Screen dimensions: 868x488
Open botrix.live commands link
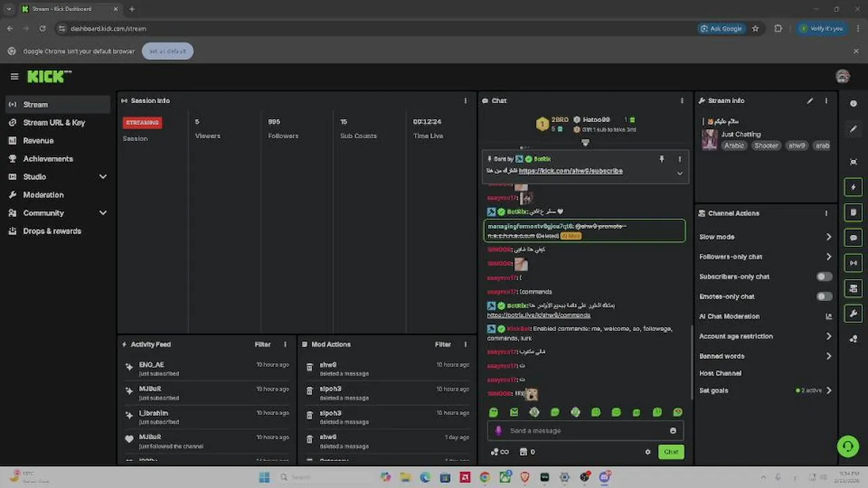pyautogui.click(x=538, y=315)
